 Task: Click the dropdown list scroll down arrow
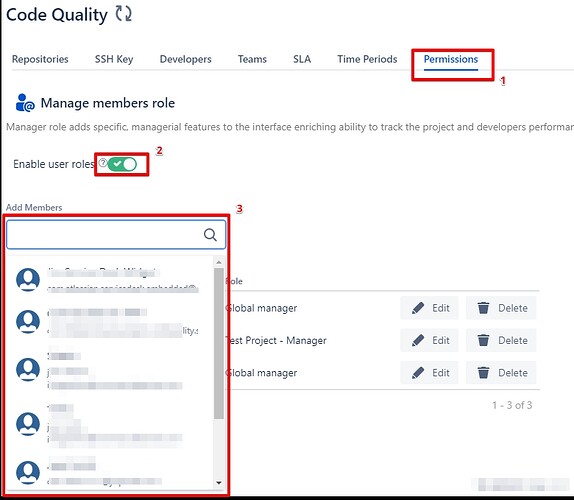(x=219, y=483)
